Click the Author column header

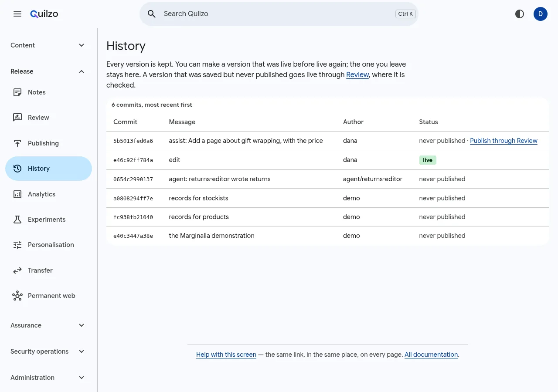pos(353,122)
